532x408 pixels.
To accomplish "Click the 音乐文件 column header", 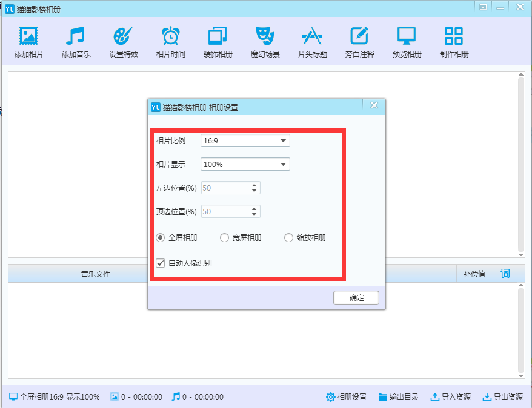I will [x=95, y=274].
